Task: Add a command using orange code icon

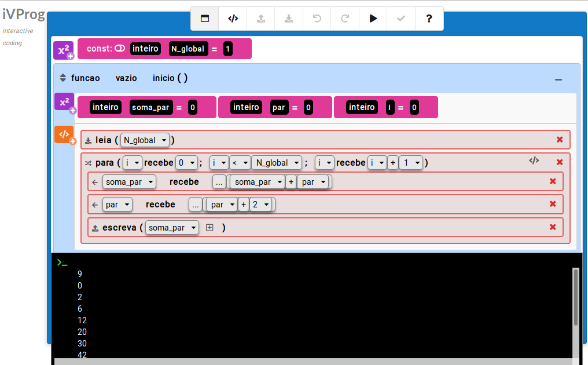Action: click(x=64, y=135)
